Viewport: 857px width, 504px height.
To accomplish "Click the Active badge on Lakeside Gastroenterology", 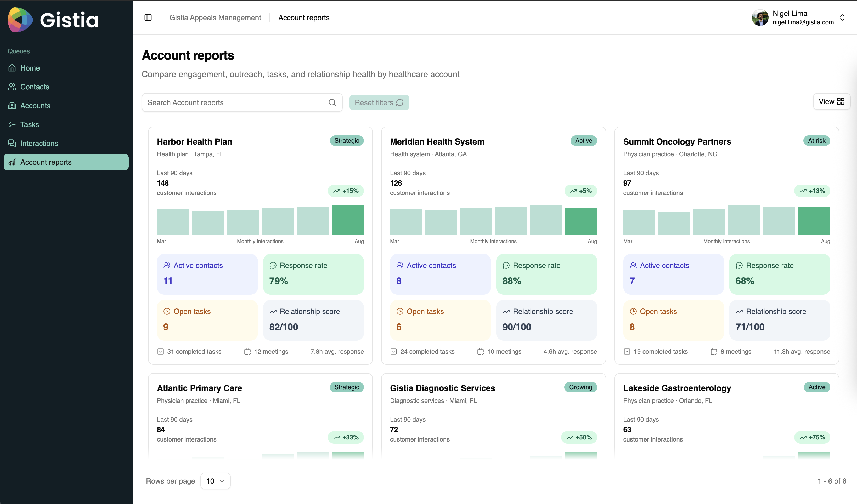I will (816, 387).
